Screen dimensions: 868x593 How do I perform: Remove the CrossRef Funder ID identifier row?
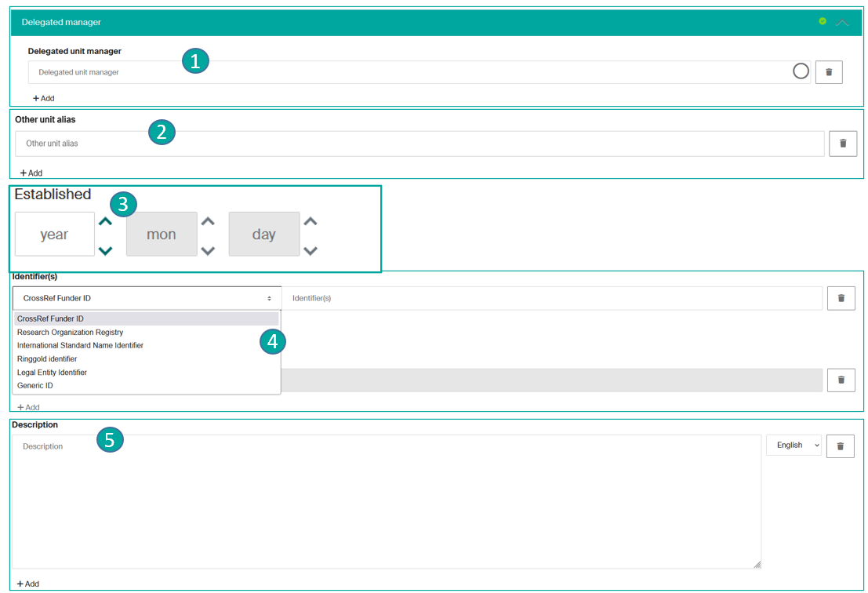[841, 298]
